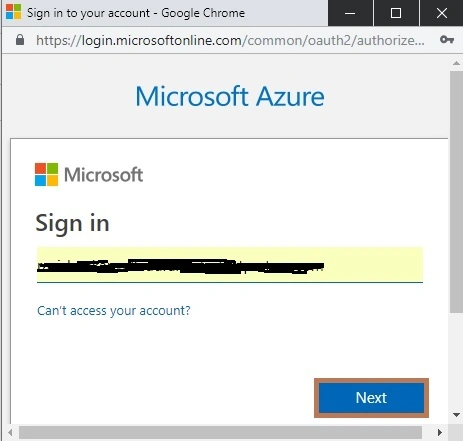This screenshot has width=463, height=441.
Task: Click the Microsoft Azure heading
Action: click(230, 96)
